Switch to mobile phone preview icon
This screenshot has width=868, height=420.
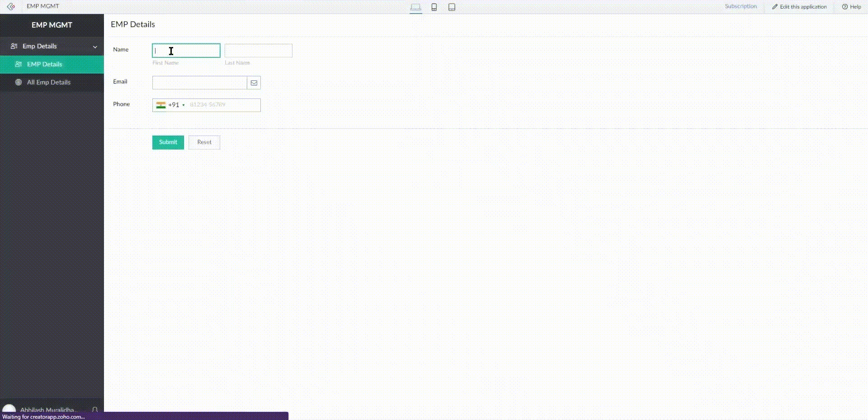coord(434,7)
